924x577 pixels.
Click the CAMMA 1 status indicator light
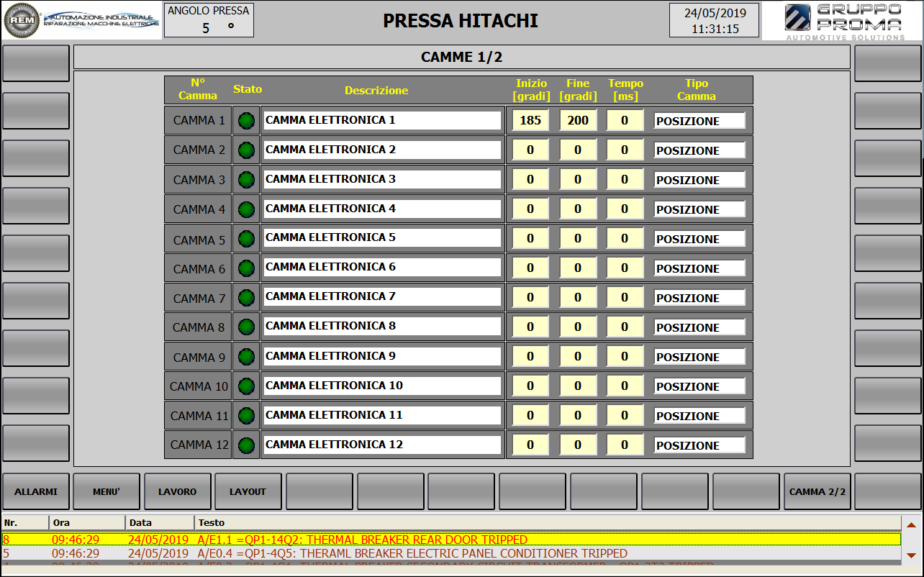coord(247,121)
